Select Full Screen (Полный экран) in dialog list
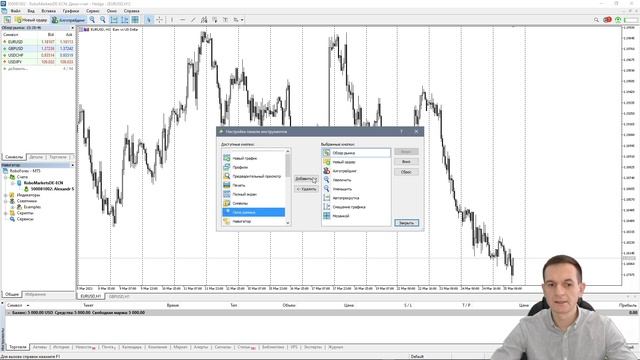640x360 pixels. (253, 194)
